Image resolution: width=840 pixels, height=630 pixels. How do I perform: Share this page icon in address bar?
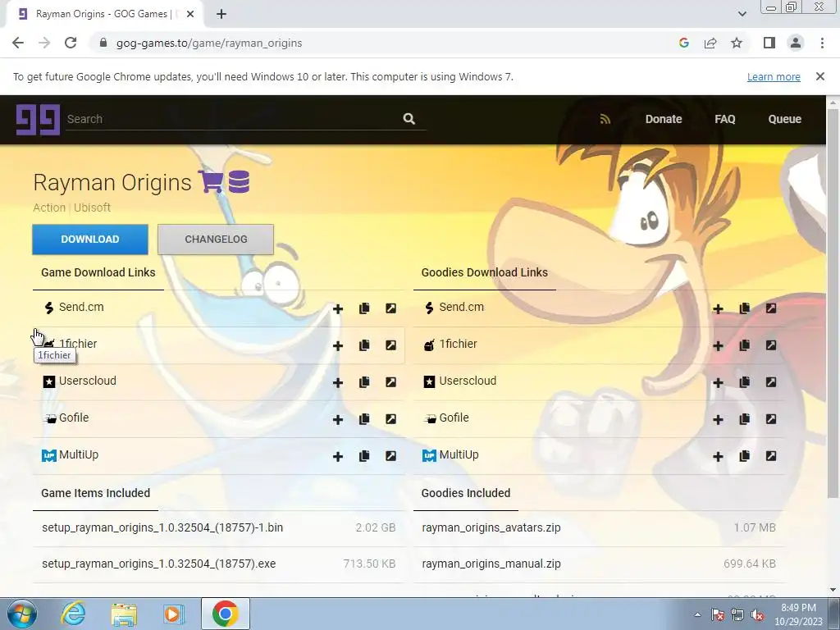(710, 43)
